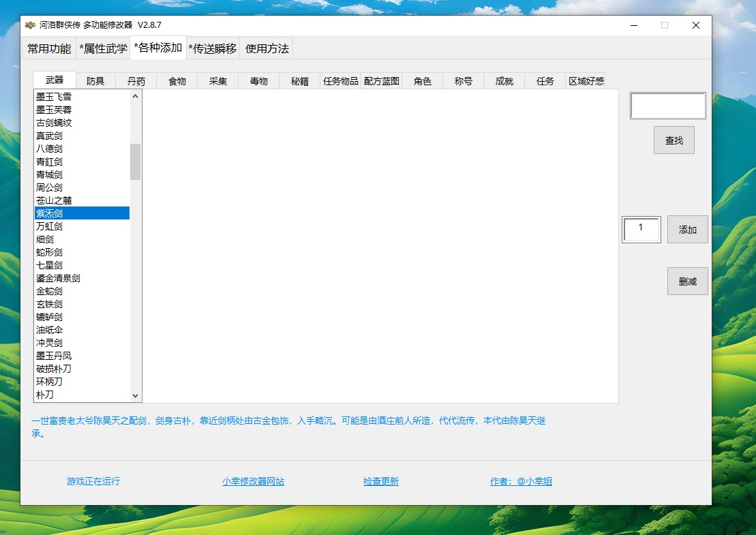
Task: Select 周公剑 in the list
Action: (82, 187)
